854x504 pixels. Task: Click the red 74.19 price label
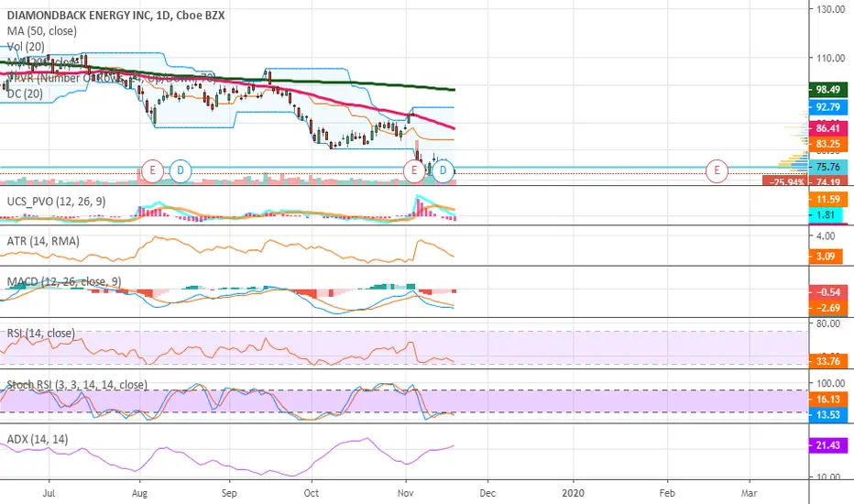tap(827, 181)
